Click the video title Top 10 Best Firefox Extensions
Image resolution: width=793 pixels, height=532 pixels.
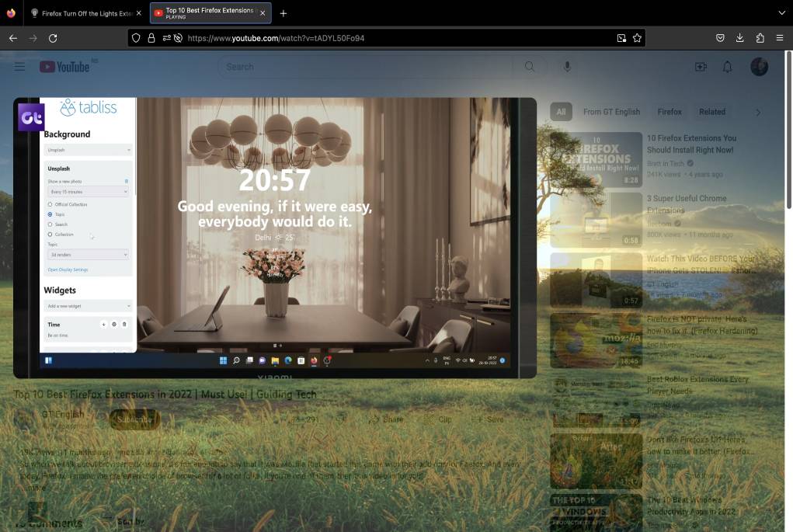165,394
